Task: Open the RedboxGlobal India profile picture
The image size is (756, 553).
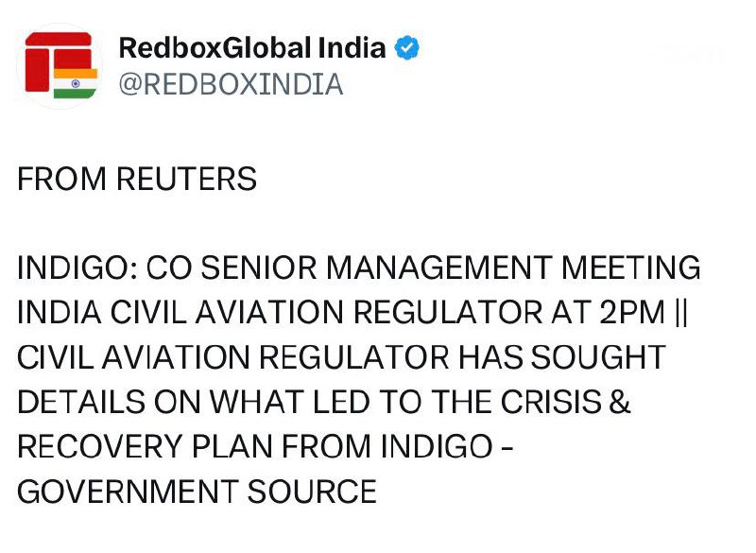Action: point(60,65)
